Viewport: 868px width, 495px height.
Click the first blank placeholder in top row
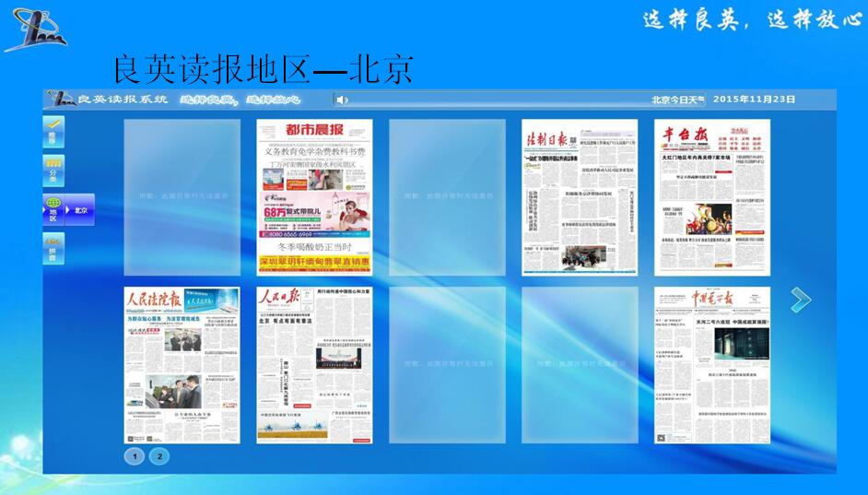(x=182, y=196)
